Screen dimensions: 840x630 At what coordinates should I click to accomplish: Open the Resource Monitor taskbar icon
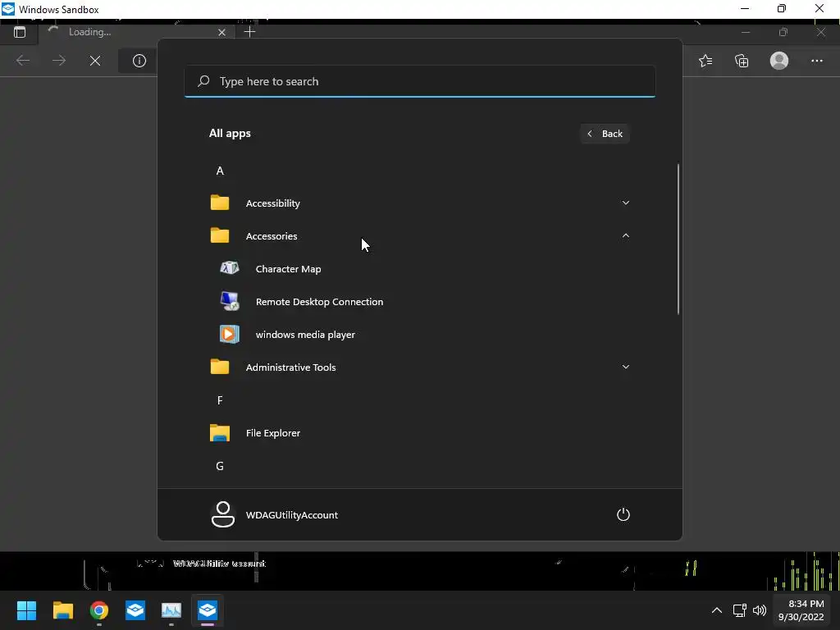(171, 610)
